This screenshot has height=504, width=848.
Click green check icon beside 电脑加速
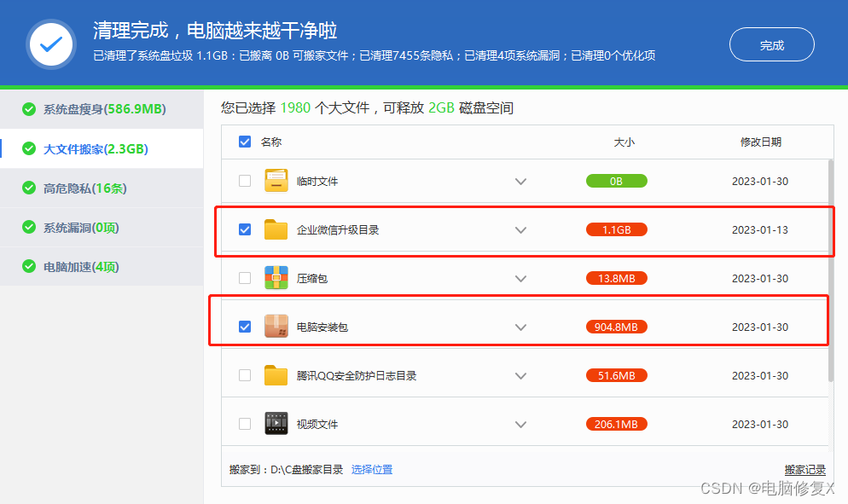[x=29, y=267]
